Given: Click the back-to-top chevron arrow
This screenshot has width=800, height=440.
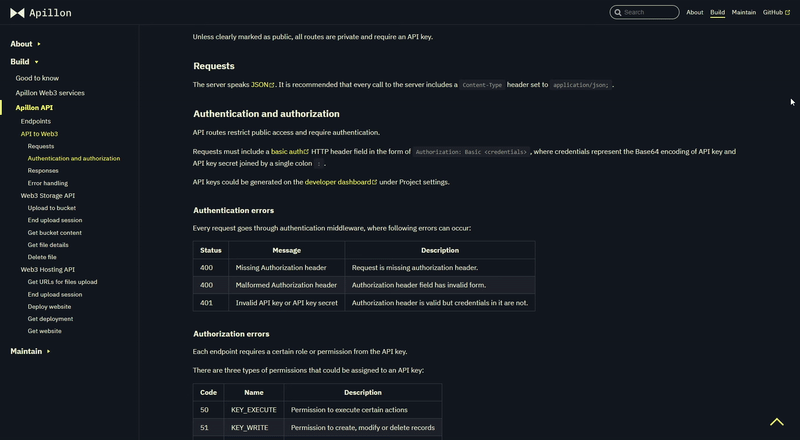Looking at the screenshot, I should tap(777, 422).
